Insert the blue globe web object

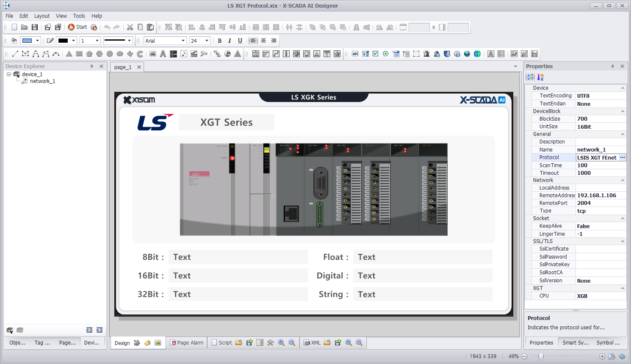467,54
